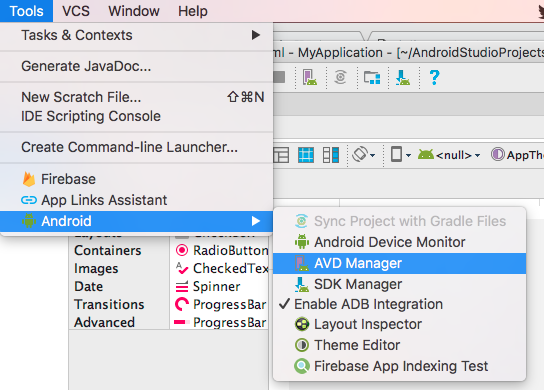
Task: Select Date palette category
Action: pyautogui.click(x=88, y=287)
